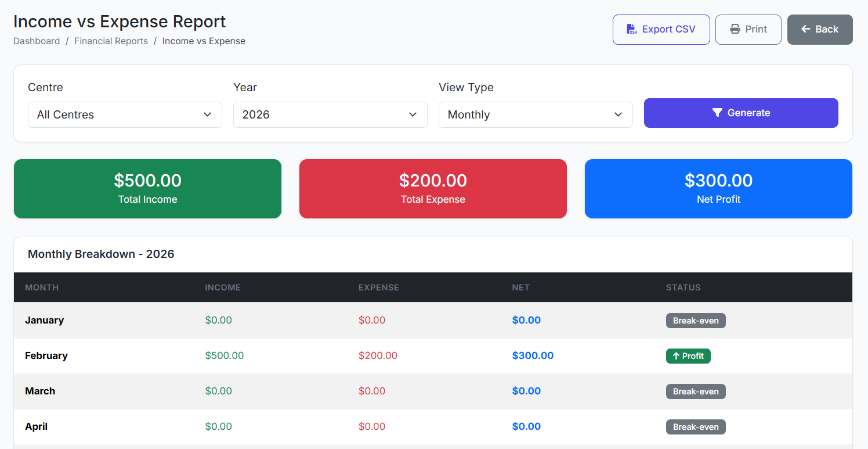Click the funnel filter icon on Generate
The height and width of the screenshot is (449, 868).
717,113
